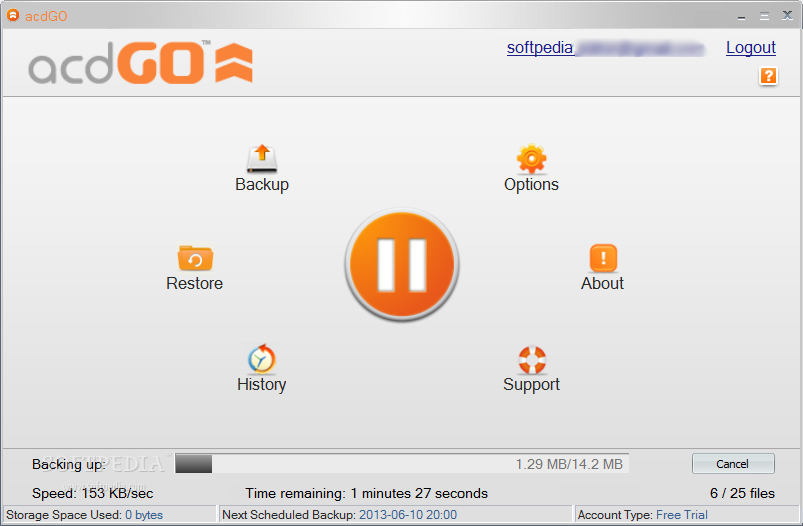
Task: Open the Restore folder icon
Action: pos(195,258)
